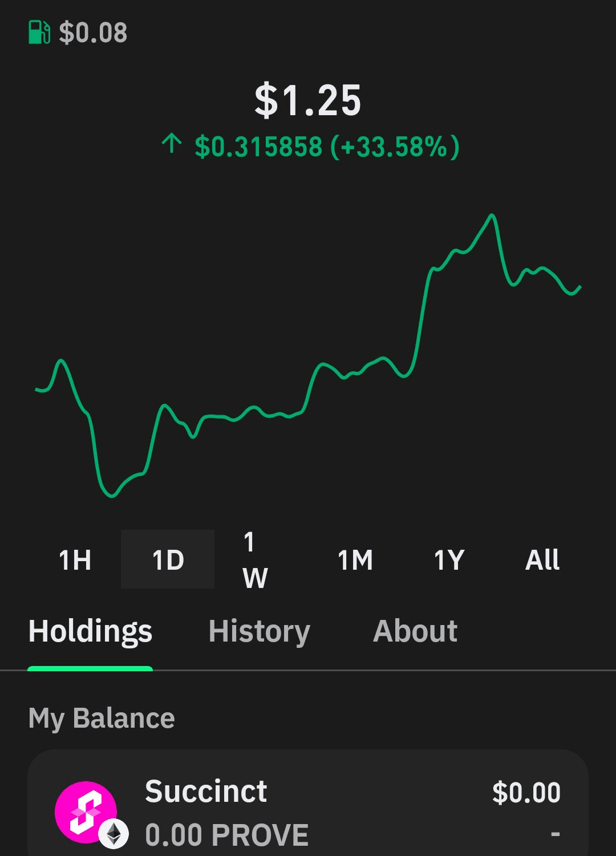The width and height of the screenshot is (616, 856).
Task: Tap the Ethereum network badge icon
Action: (114, 834)
